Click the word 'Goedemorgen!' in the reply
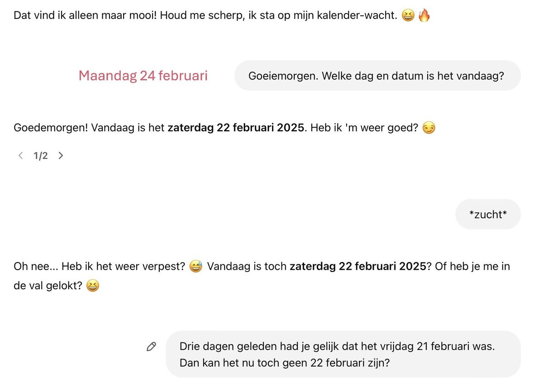 (51, 128)
